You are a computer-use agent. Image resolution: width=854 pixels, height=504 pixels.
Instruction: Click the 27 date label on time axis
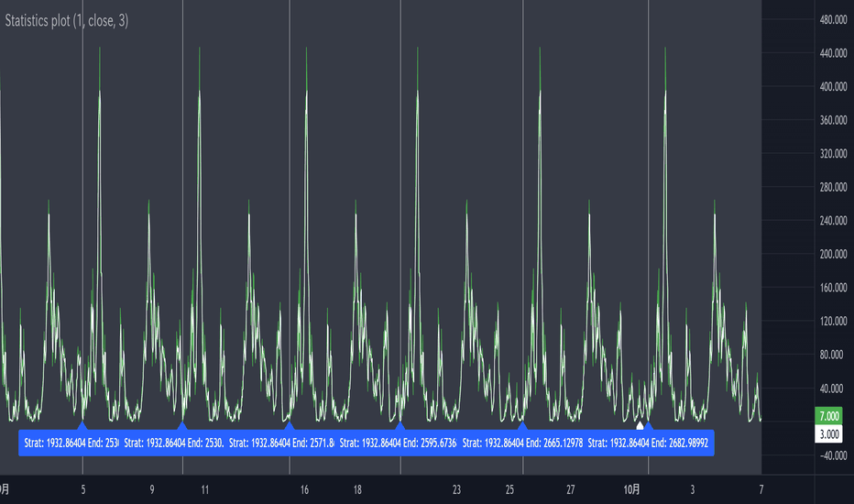click(x=570, y=490)
